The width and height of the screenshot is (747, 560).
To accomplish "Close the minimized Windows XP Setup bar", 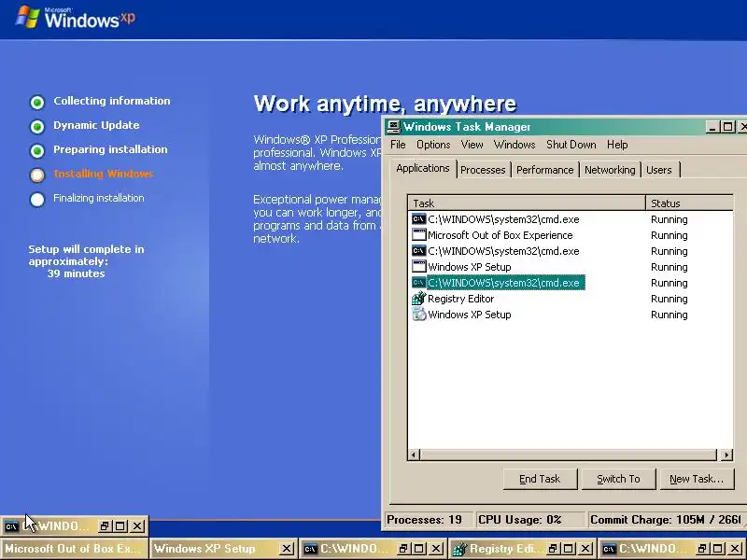I will click(x=286, y=549).
